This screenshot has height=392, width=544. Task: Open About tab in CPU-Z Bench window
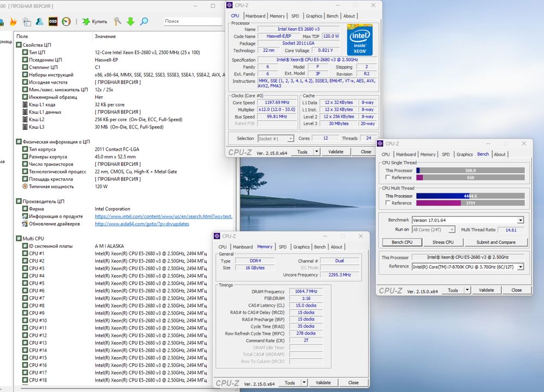[x=499, y=154]
